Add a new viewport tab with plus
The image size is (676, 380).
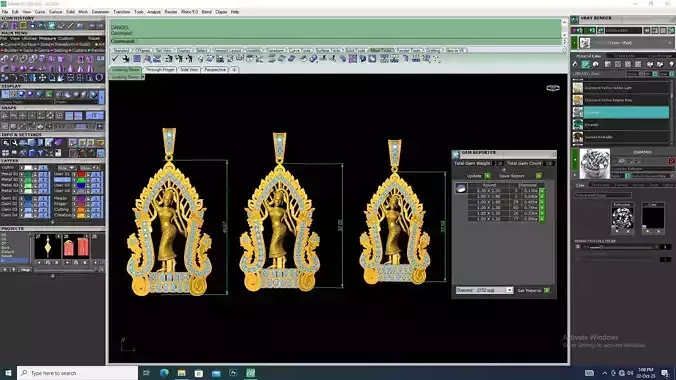(x=234, y=69)
